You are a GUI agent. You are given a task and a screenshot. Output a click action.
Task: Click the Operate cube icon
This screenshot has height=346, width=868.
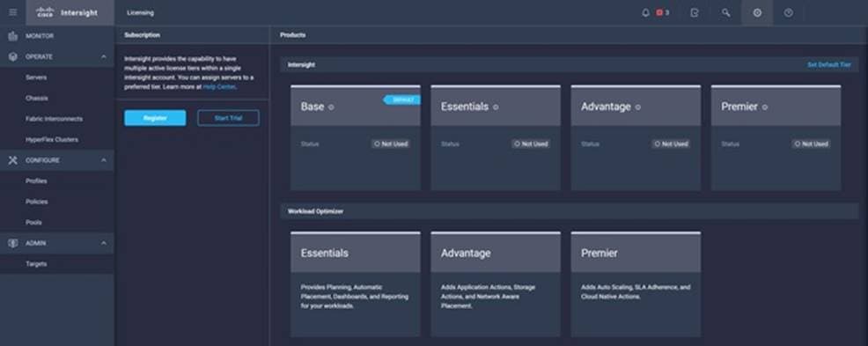pos(12,56)
